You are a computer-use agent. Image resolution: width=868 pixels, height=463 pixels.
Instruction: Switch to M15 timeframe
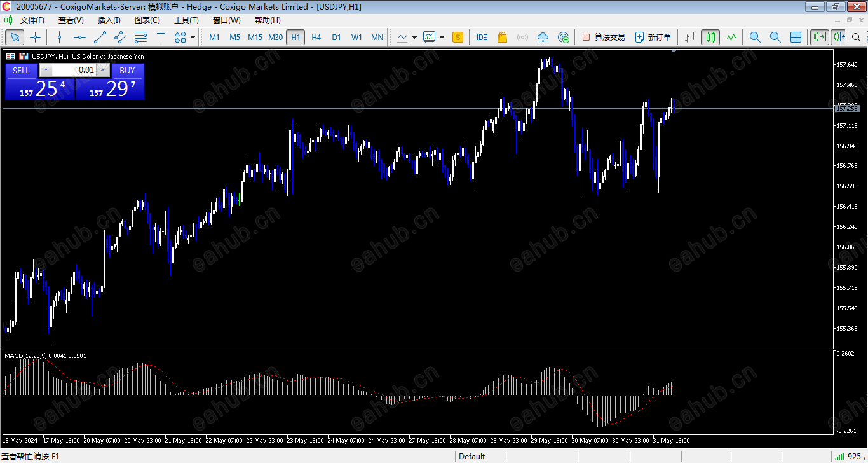255,37
